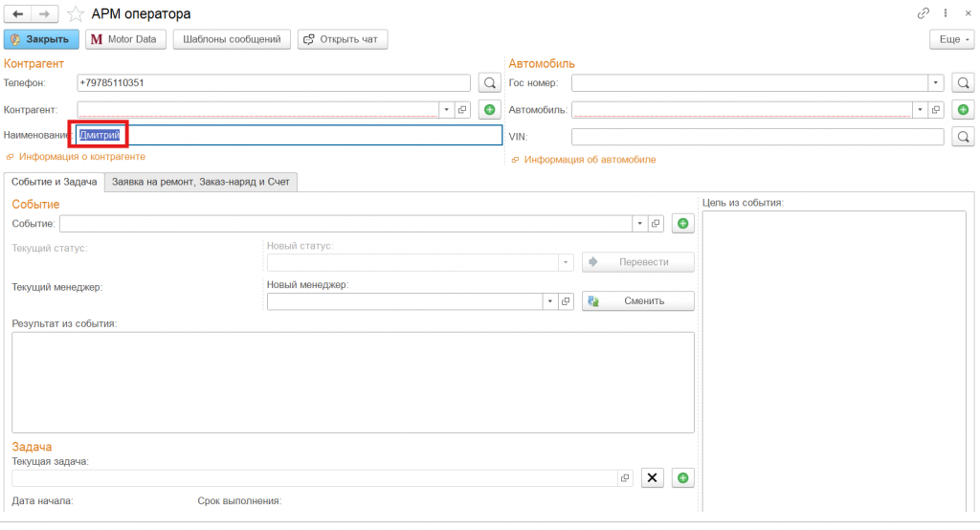The image size is (980, 530).
Task: Add page to favorites with star icon
Action: pyautogui.click(x=73, y=14)
